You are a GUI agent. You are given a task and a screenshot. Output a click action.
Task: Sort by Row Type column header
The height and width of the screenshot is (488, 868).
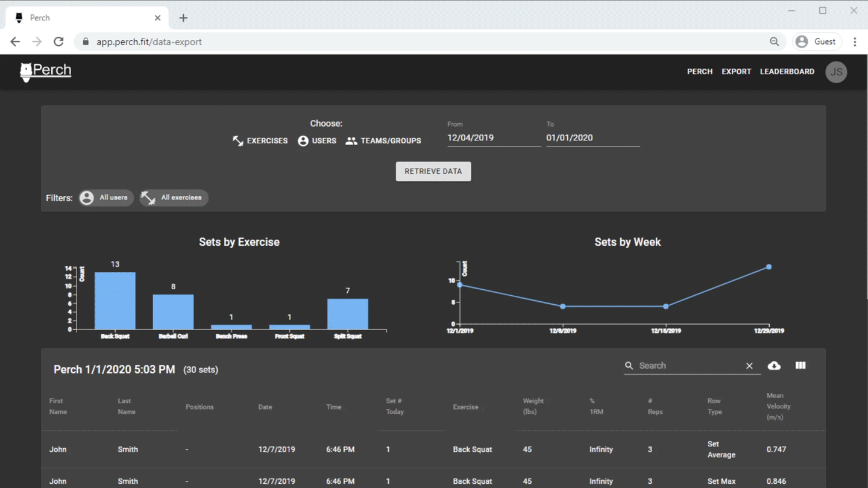coord(715,407)
